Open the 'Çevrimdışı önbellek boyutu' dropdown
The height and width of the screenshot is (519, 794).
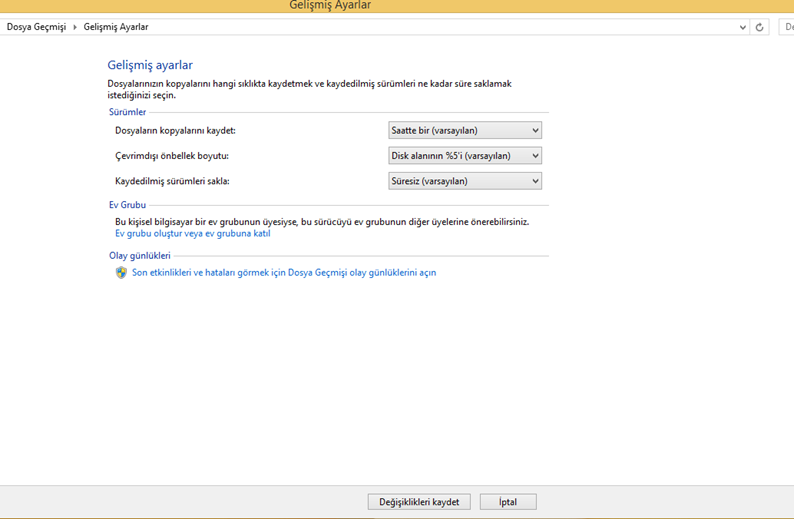pyautogui.click(x=465, y=156)
